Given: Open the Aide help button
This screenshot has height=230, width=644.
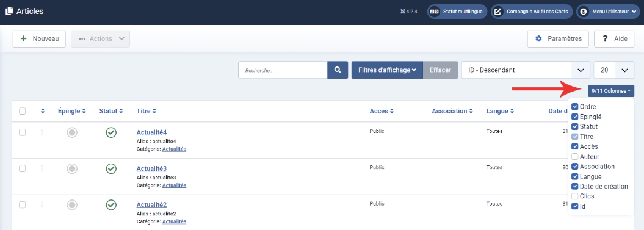Looking at the screenshot, I should (x=614, y=38).
